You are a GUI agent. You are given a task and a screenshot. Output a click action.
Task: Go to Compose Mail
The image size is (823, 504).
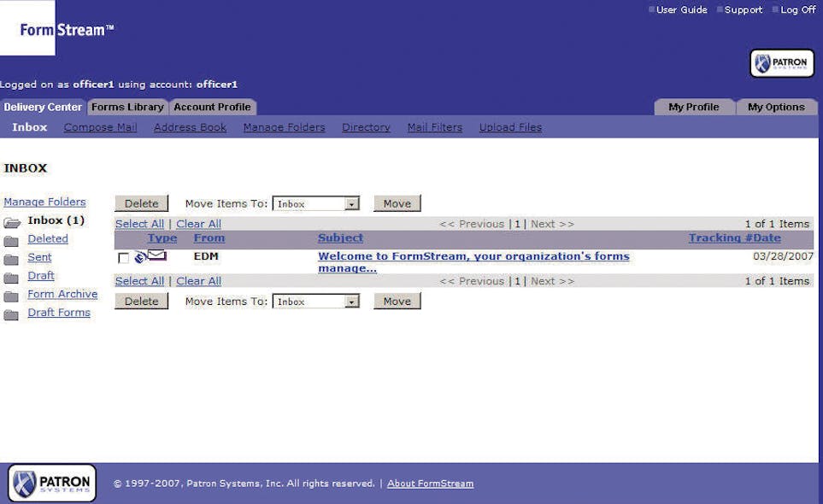point(100,127)
